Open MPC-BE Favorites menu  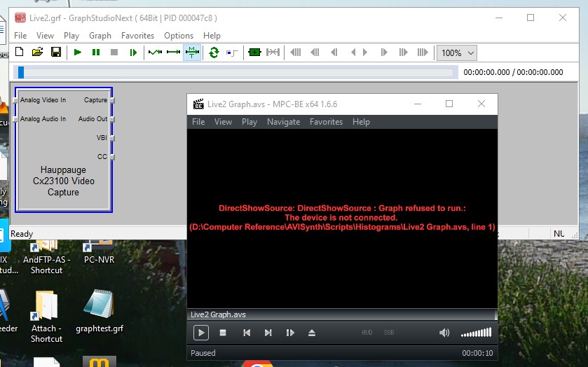pos(327,122)
